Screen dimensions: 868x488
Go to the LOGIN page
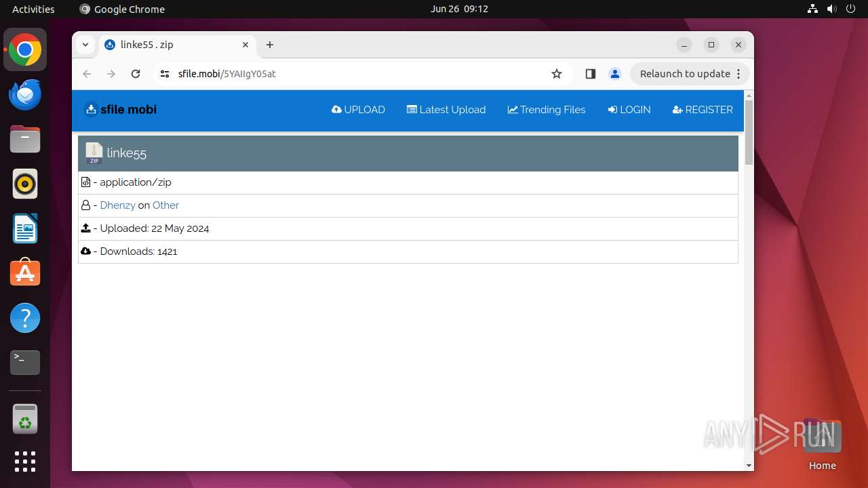click(x=629, y=110)
